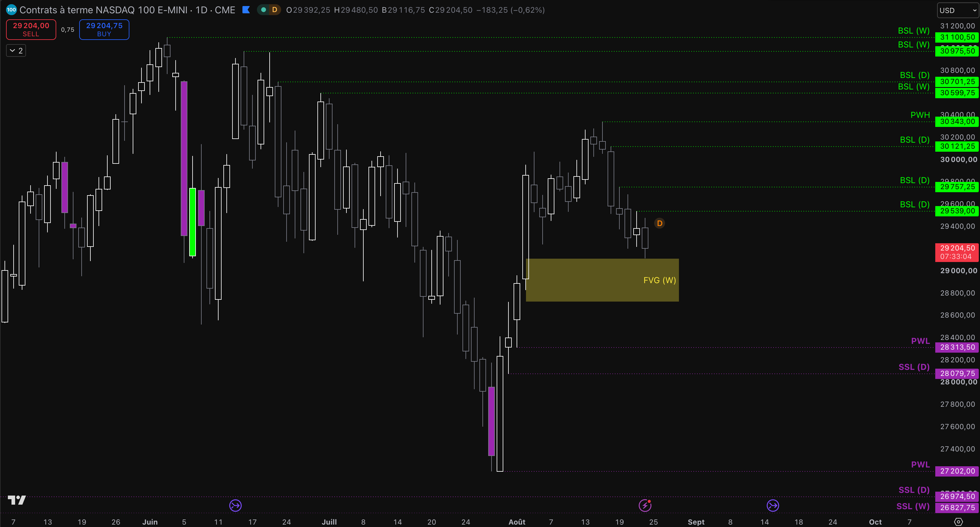Image resolution: width=980 pixels, height=527 pixels.
Task: Select the BSL (W) label at 30 975,50
Action: pyautogui.click(x=913, y=44)
